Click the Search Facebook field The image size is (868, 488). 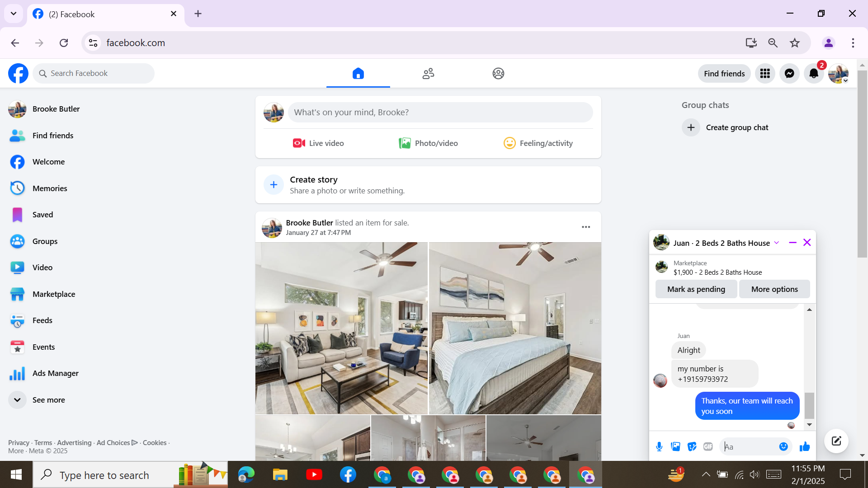(x=94, y=73)
